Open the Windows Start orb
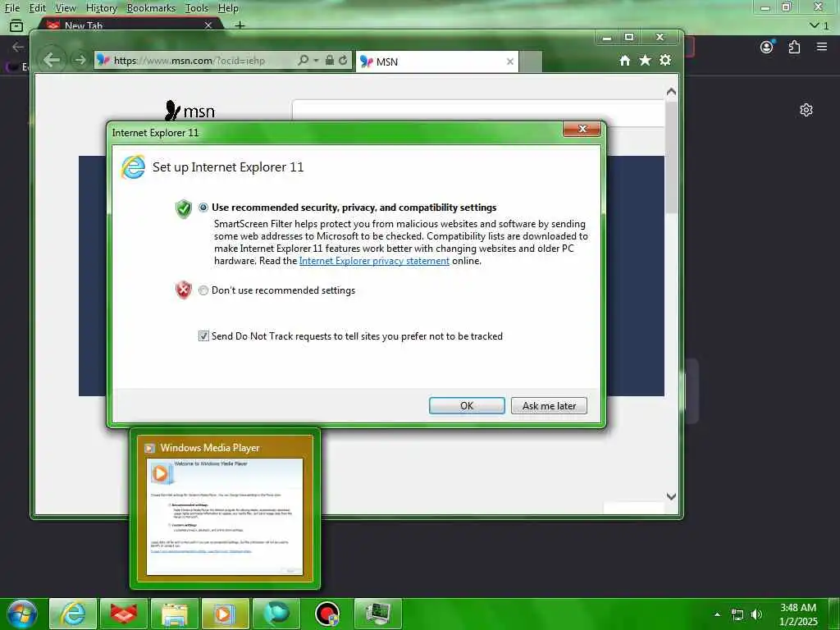 tap(22, 614)
